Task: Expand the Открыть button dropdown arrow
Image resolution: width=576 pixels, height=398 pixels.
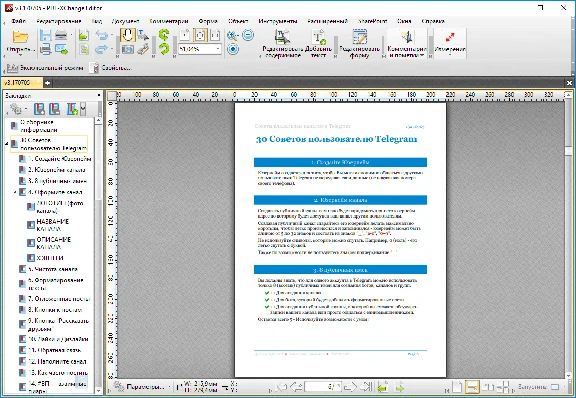Action: click(20, 55)
